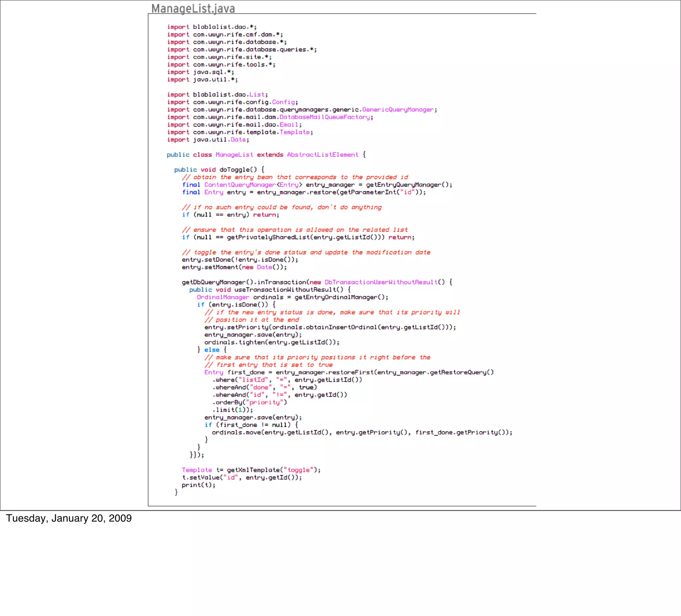Click the GenericQueryManager import class name
The width and height of the screenshot is (681, 616).
[x=398, y=109]
